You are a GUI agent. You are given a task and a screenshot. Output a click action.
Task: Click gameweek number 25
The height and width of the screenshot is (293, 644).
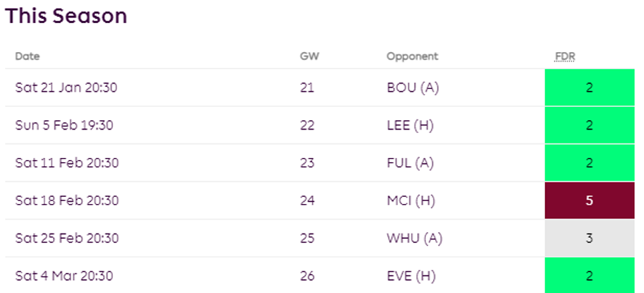[307, 238]
